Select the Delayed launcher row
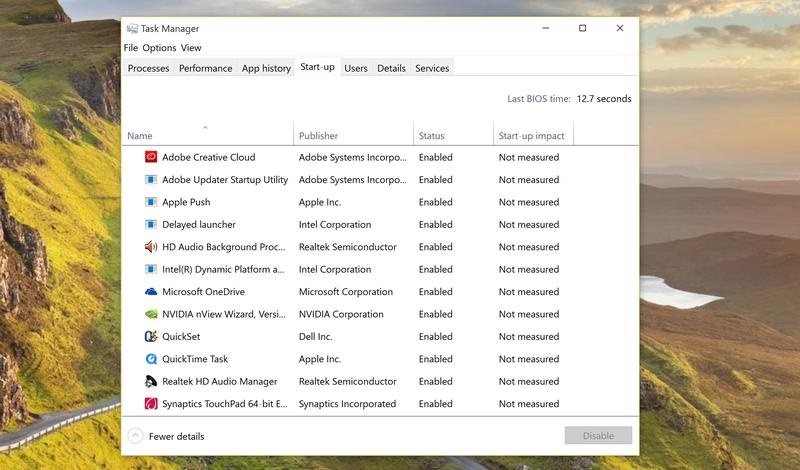 [380, 225]
